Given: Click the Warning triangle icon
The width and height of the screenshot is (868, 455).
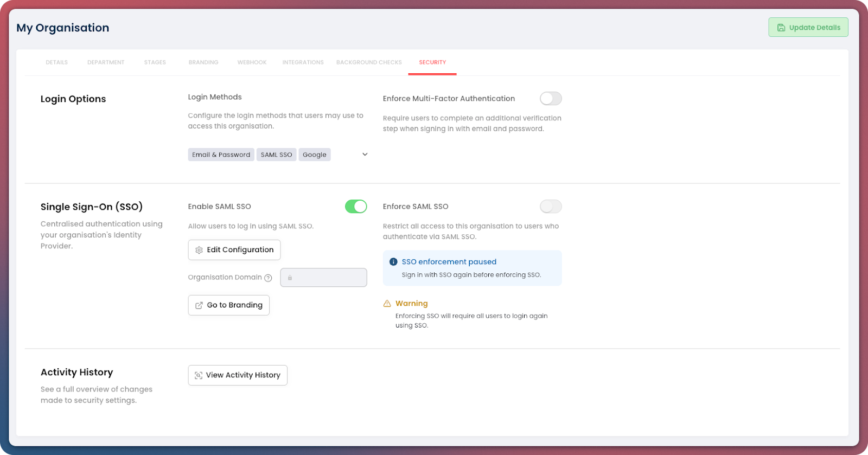Looking at the screenshot, I should (387, 304).
